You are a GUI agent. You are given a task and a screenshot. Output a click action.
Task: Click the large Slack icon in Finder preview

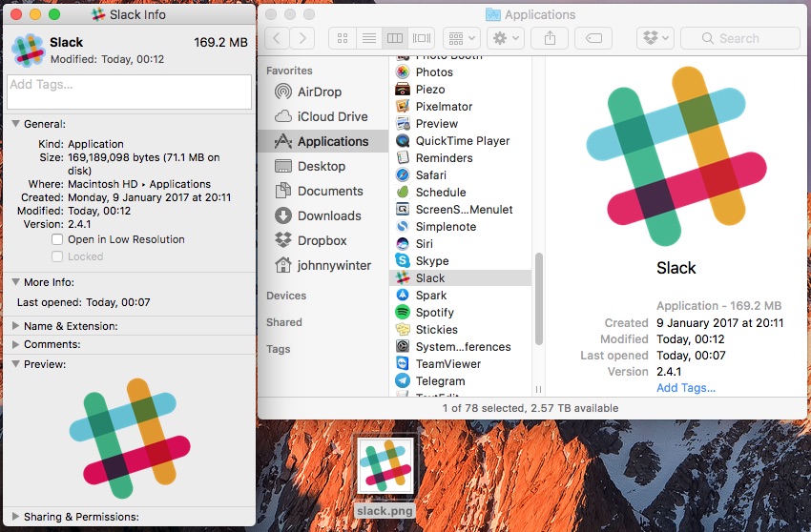tap(676, 155)
